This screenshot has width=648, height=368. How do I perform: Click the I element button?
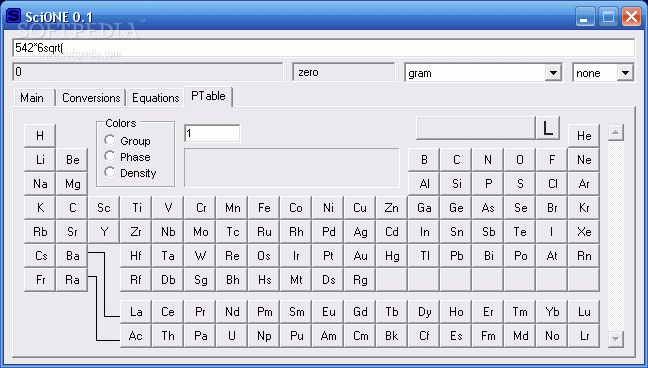coord(552,232)
